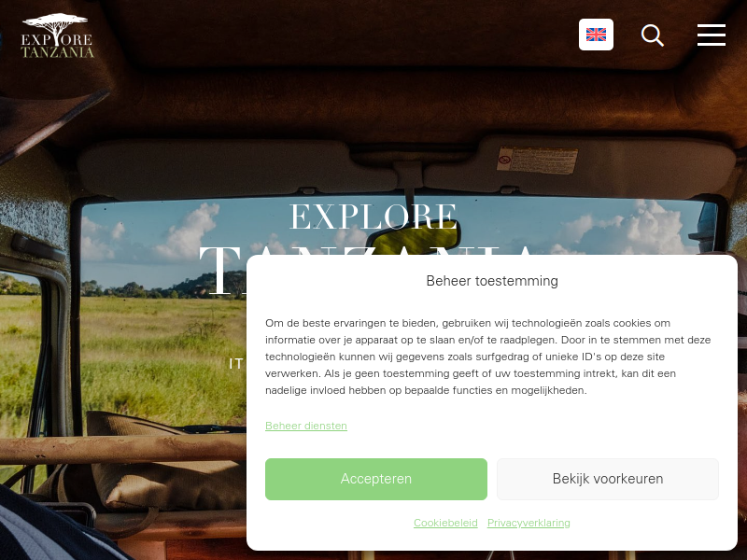Click the rearview mirror in the hero photo
Screen dimensions: 747x560
(422, 235)
